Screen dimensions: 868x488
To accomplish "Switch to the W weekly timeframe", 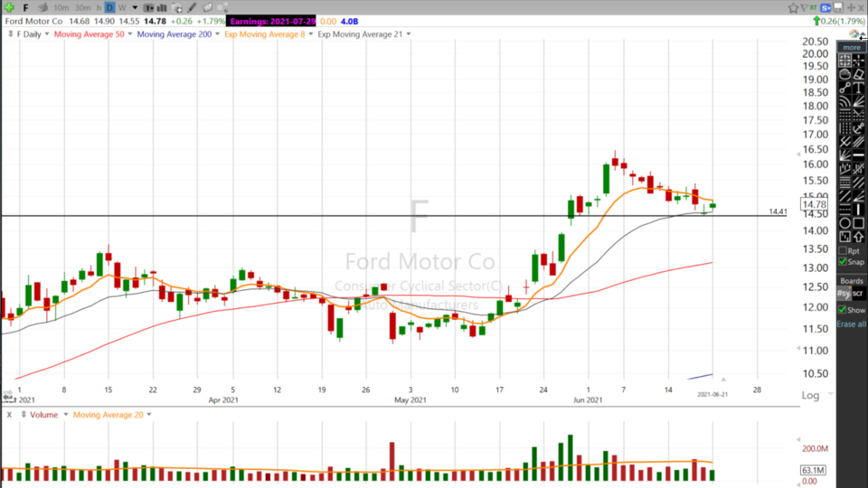I will coord(122,8).
